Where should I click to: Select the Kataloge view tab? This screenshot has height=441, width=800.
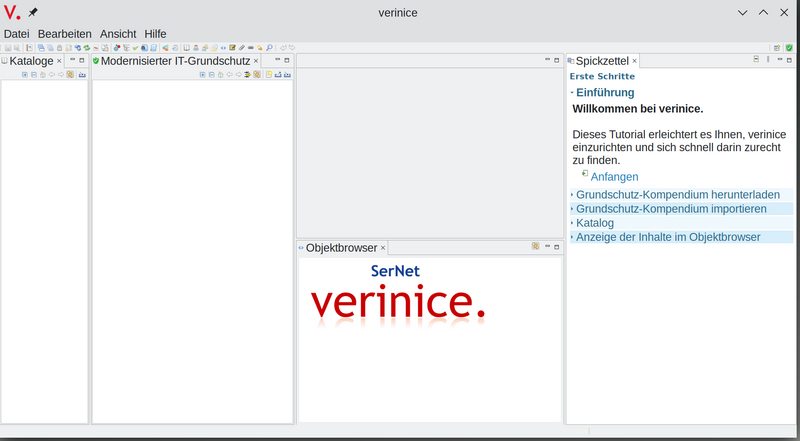click(x=31, y=61)
